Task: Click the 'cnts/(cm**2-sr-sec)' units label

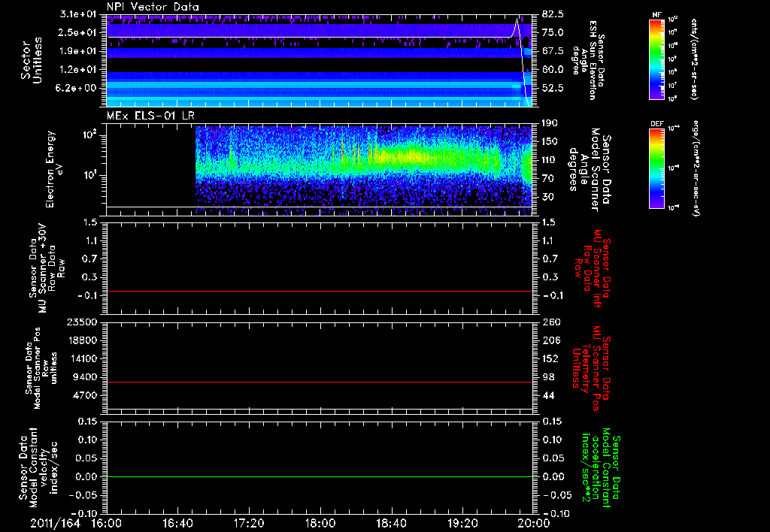Action: pyautogui.click(x=693, y=59)
